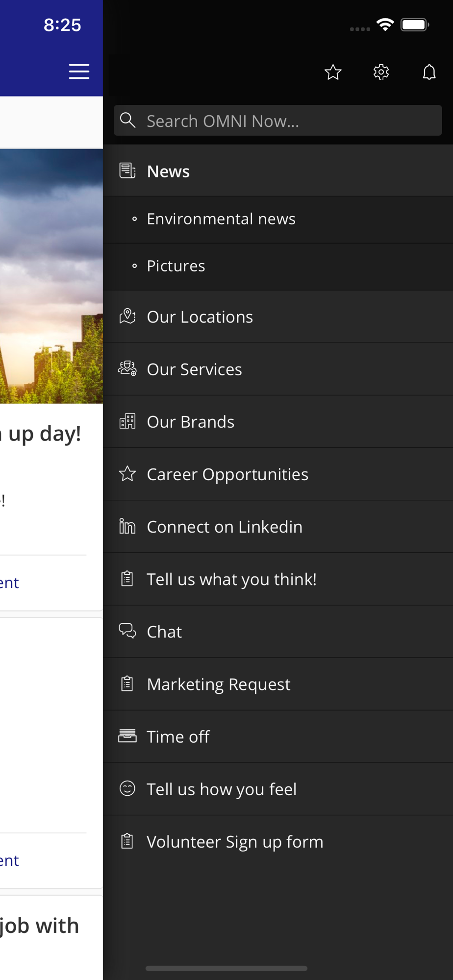Click the smiley icon beside feel
The image size is (453, 980).
(x=127, y=788)
